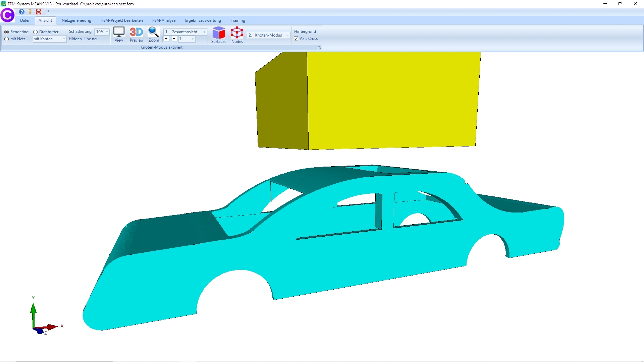The height and width of the screenshot is (362, 644).
Task: Click the red power exit icon
Action: [39, 12]
